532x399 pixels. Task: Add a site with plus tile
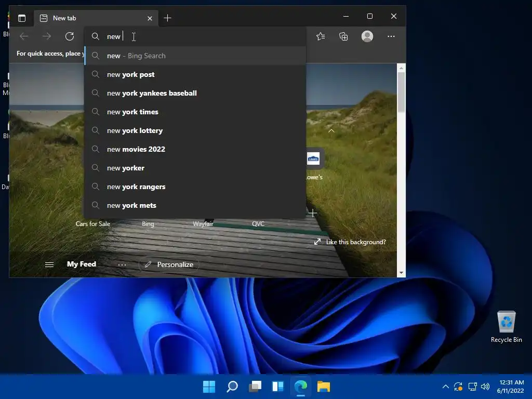[x=313, y=214]
